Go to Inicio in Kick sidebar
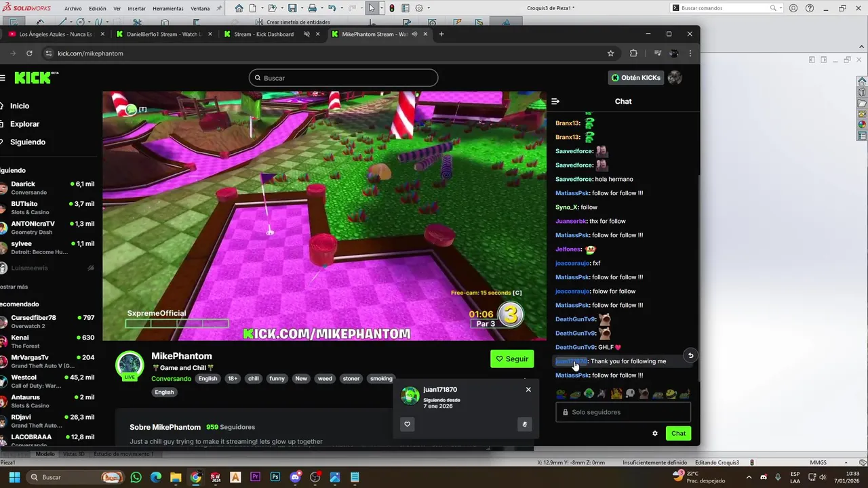868x488 pixels. click(x=20, y=106)
